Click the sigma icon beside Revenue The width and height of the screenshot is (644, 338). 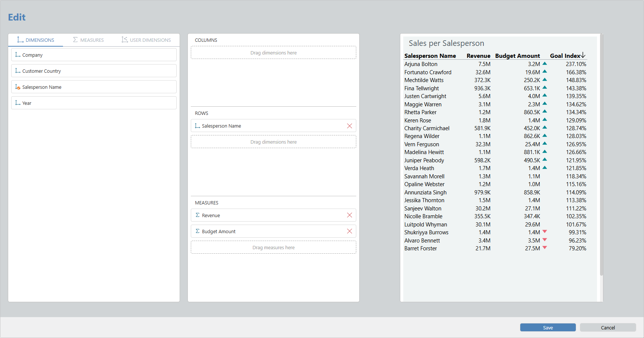[198, 215]
